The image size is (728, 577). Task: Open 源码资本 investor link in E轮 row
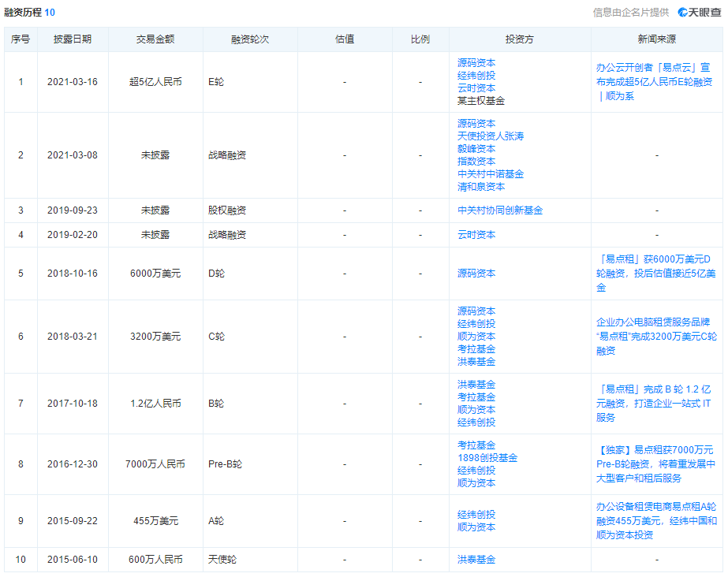476,63
